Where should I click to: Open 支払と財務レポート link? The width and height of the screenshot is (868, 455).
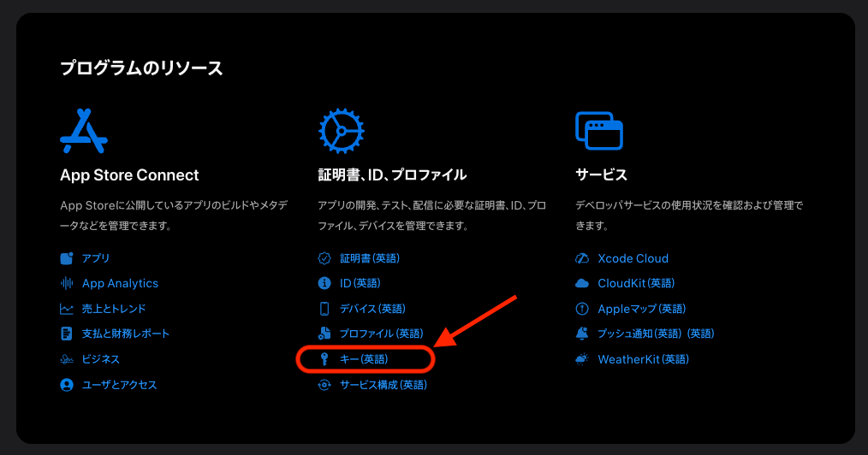(x=126, y=334)
